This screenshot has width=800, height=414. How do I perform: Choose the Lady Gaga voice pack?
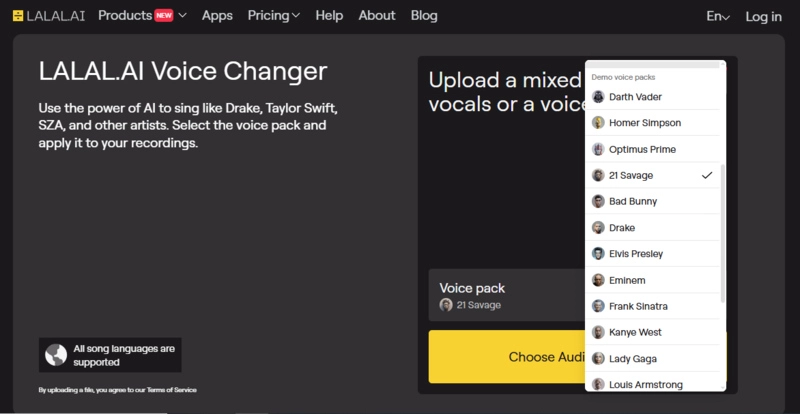[x=653, y=359]
